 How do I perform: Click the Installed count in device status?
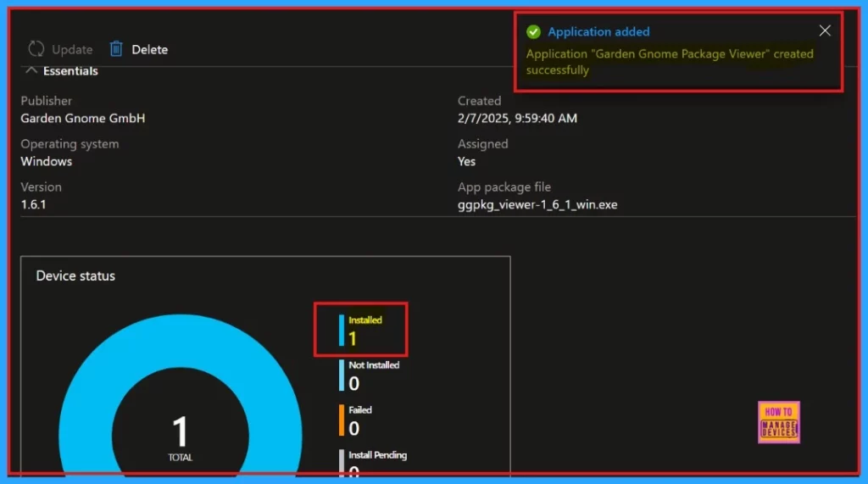[x=353, y=339]
